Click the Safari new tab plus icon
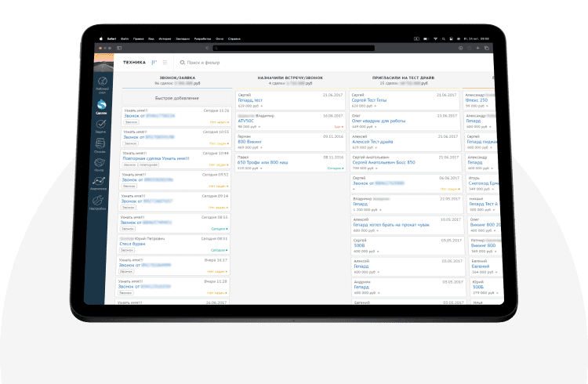This screenshot has width=588, height=384. click(477, 48)
